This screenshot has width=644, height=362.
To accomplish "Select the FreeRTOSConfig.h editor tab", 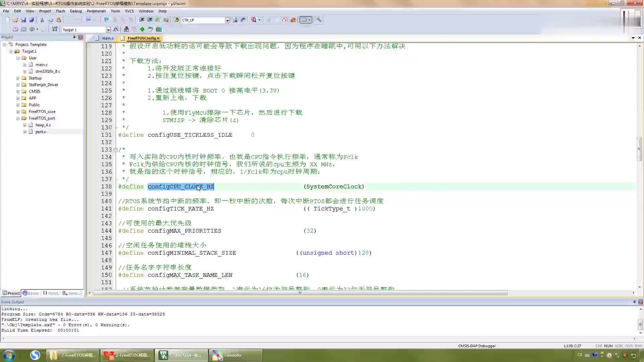I will 141,38.
